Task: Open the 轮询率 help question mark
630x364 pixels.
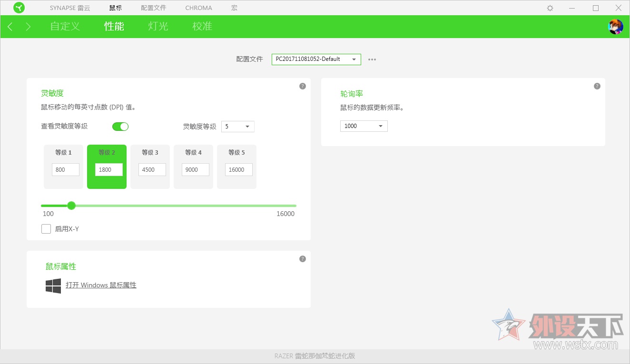Action: [597, 86]
